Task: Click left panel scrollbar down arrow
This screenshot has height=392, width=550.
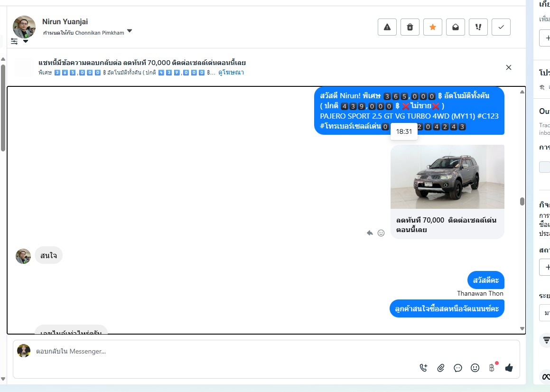Action: pos(3,379)
